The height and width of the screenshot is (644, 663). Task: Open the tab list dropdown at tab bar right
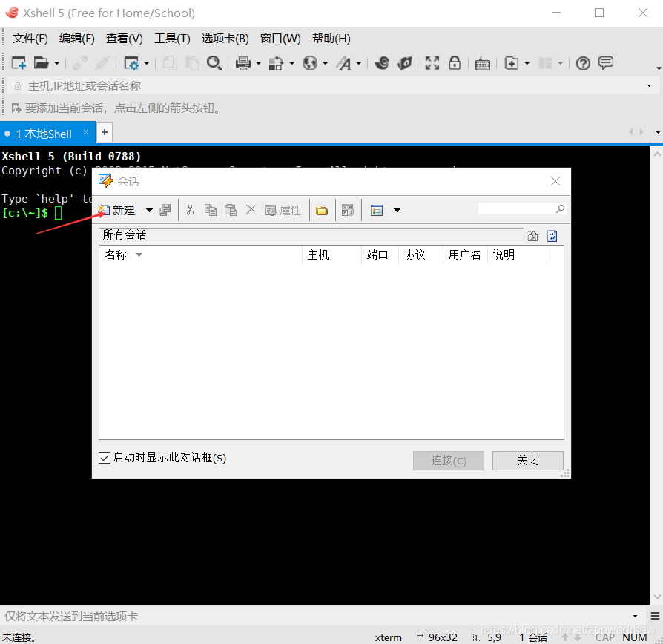[x=658, y=133]
